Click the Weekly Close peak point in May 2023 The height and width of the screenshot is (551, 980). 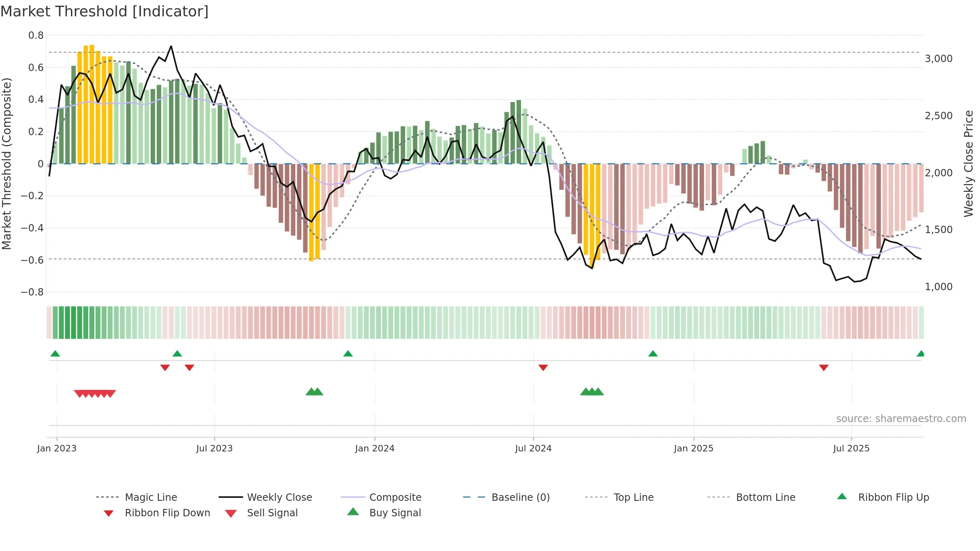(171, 46)
